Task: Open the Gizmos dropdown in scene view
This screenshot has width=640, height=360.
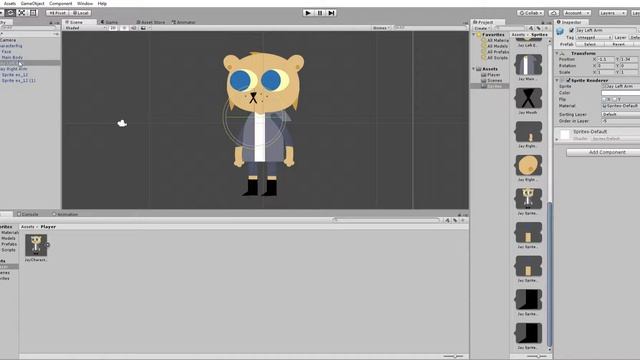Action: pos(381,28)
